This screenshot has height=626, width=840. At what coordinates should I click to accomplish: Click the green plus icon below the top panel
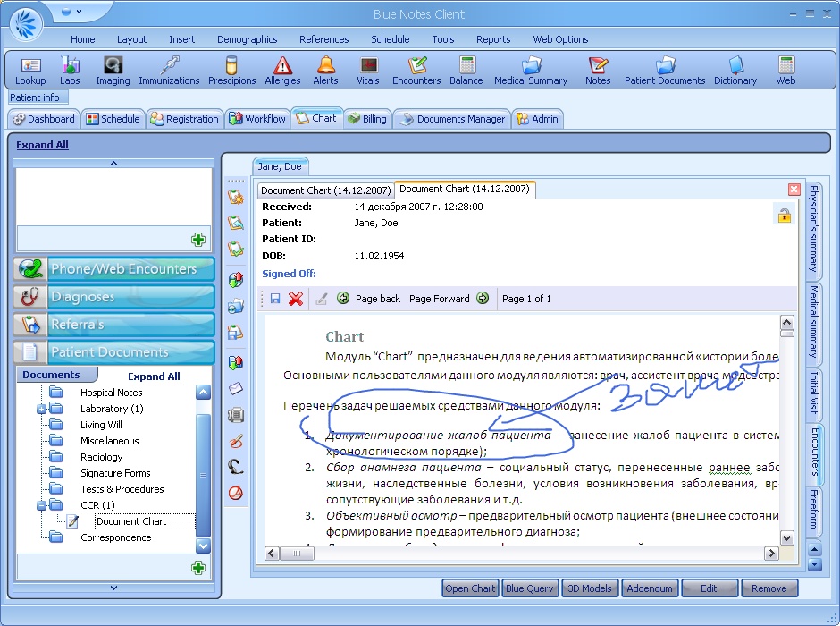tap(198, 240)
